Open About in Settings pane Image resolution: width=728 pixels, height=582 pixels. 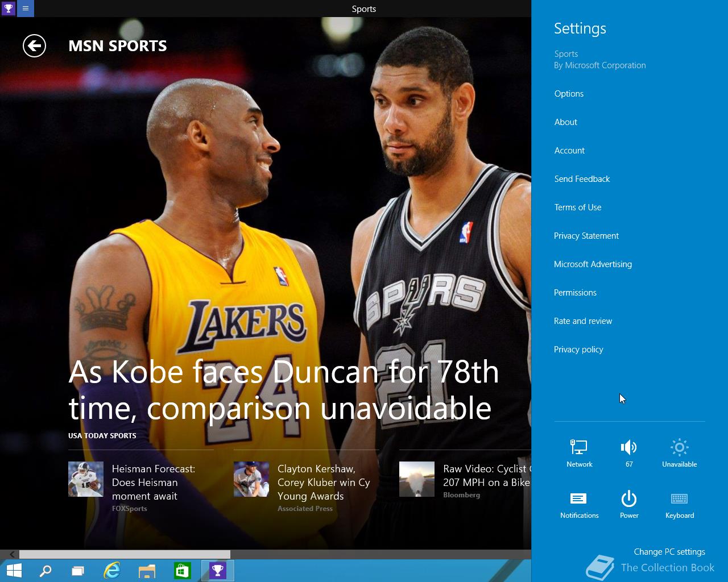point(565,122)
